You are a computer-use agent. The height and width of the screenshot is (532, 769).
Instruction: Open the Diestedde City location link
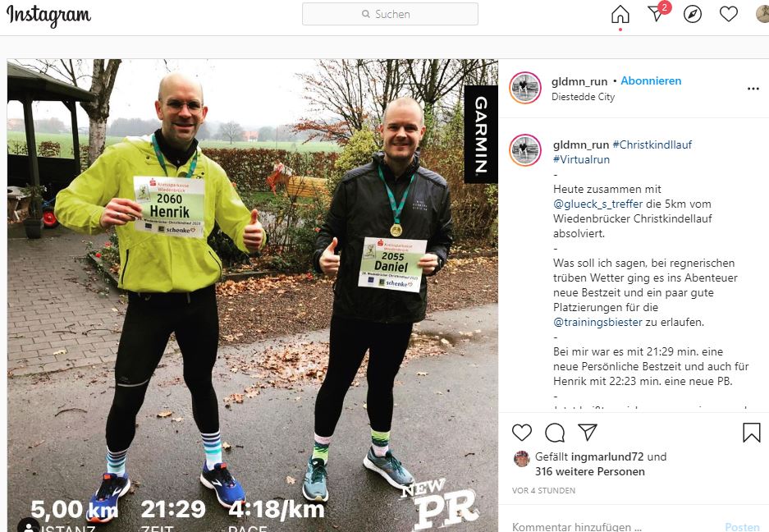coord(584,97)
